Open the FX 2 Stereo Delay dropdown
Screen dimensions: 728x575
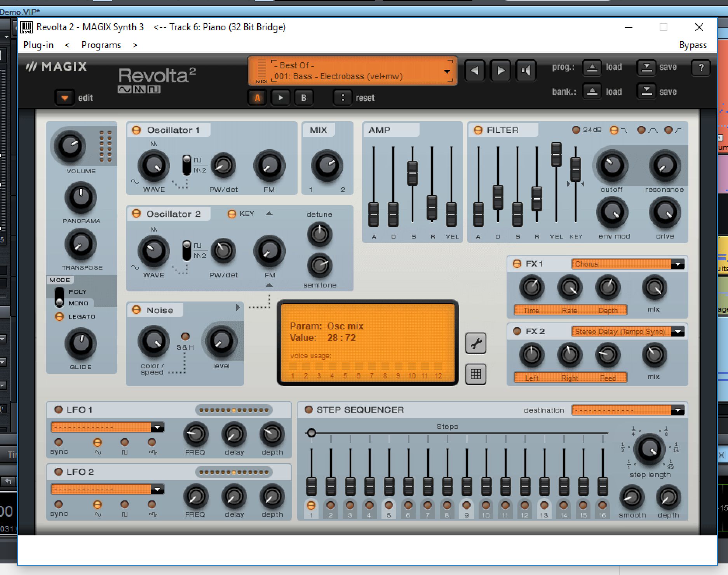[x=678, y=332]
